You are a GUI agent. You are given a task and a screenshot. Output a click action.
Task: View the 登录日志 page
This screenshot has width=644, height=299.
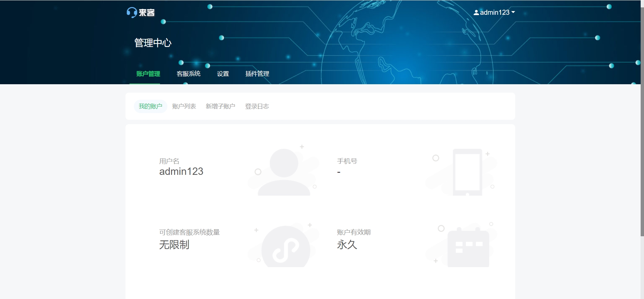[257, 106]
